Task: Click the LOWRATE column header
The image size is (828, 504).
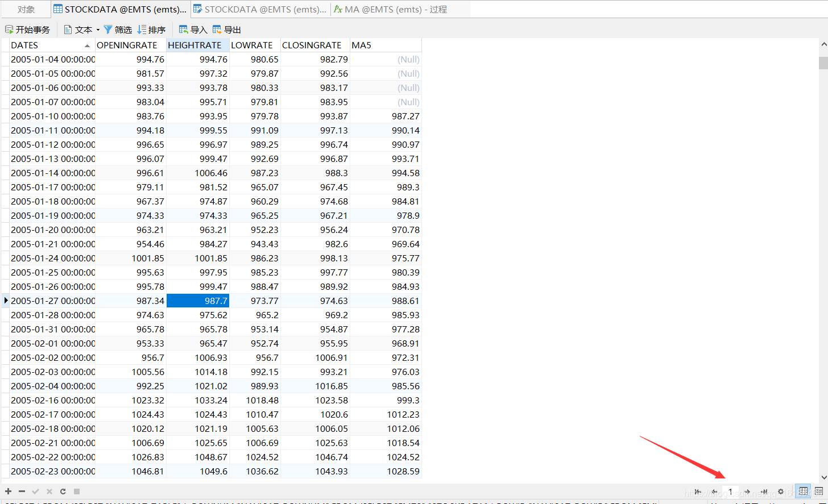Action: click(x=255, y=45)
